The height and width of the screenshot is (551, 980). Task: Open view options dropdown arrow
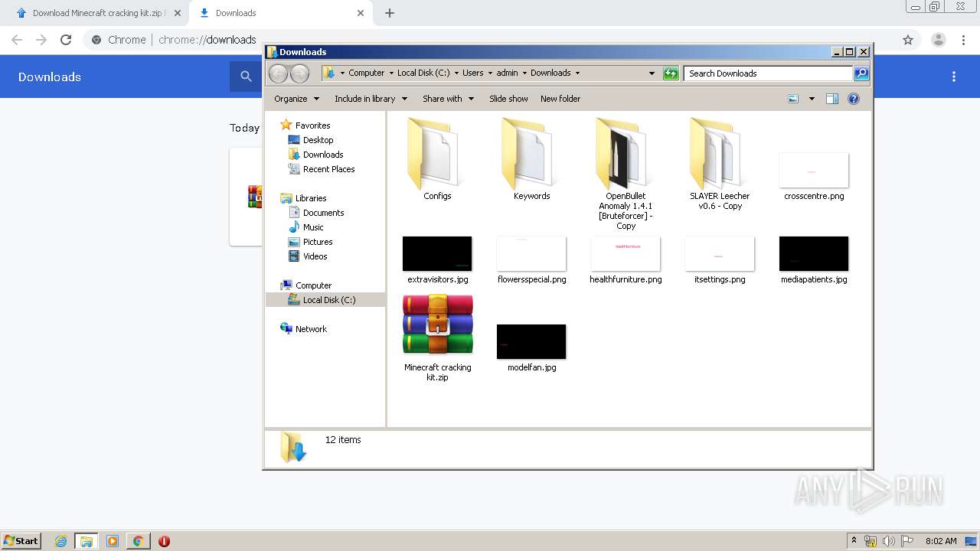tap(812, 99)
